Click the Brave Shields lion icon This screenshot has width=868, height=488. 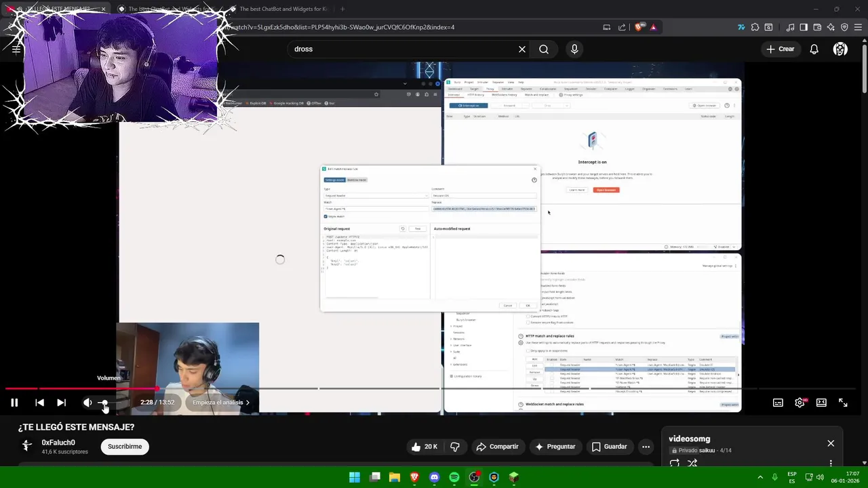639,27
